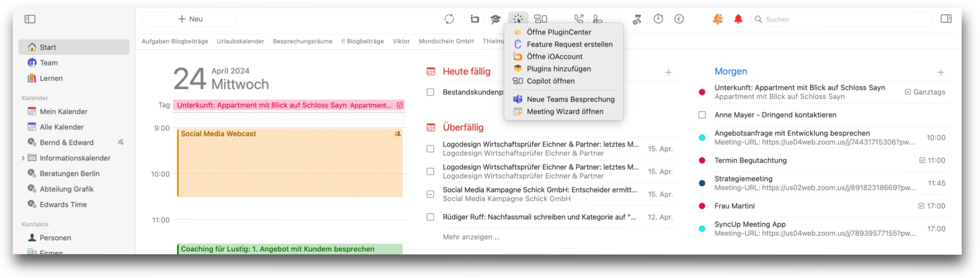Click the red notification bell icon
Image resolution: width=980 pixels, height=278 pixels.
tap(738, 19)
